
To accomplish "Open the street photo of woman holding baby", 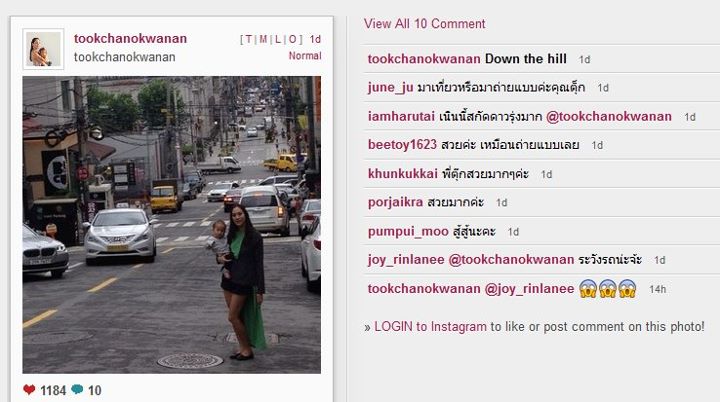I will point(172,225).
